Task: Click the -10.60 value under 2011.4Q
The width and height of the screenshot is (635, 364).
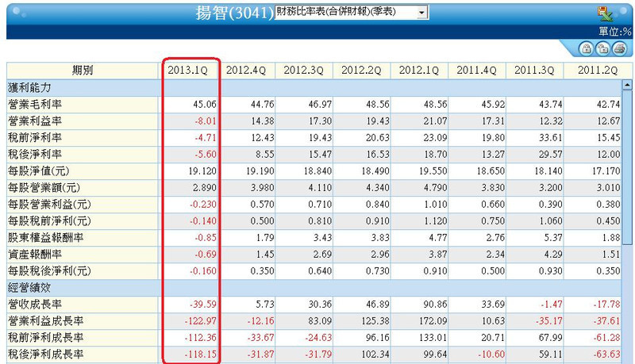Action: (x=491, y=354)
